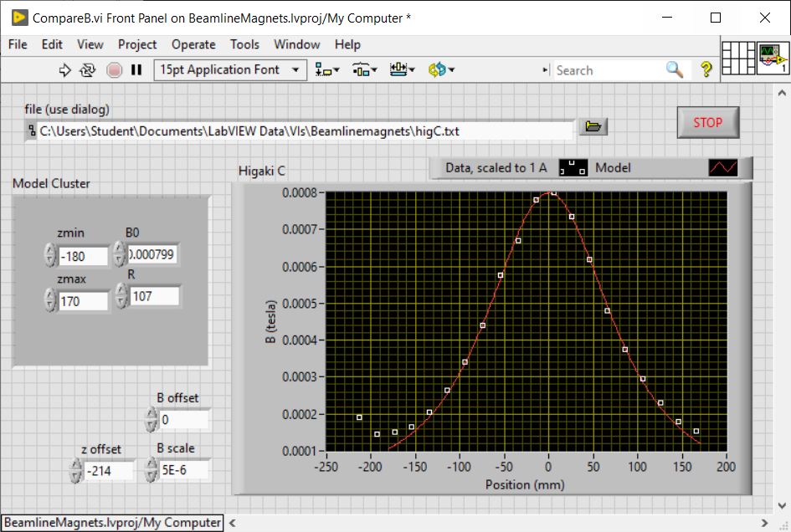The image size is (791, 532).
Task: Open the Reorder dropdown in toolbar
Action: click(441, 70)
